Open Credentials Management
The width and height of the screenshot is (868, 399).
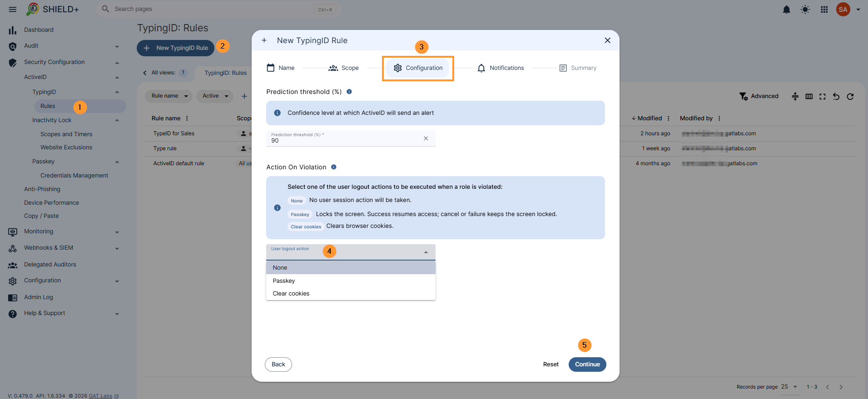(x=74, y=176)
